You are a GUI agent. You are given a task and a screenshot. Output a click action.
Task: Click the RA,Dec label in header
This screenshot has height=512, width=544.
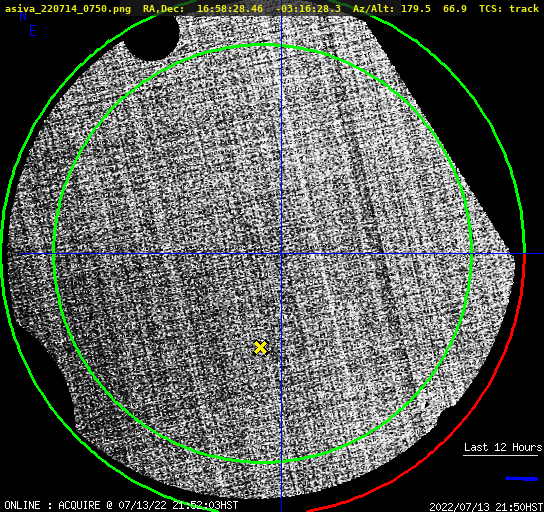tap(164, 9)
